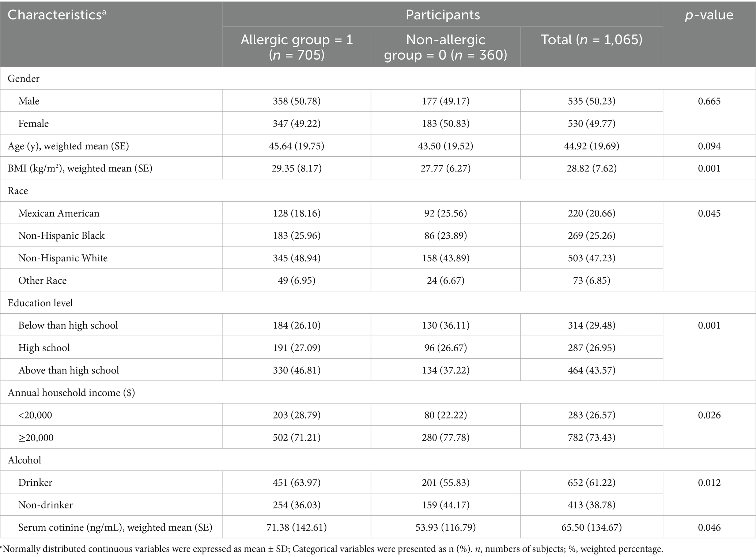Click the Gender section row
Screen dimensions: 756x557
point(378,78)
